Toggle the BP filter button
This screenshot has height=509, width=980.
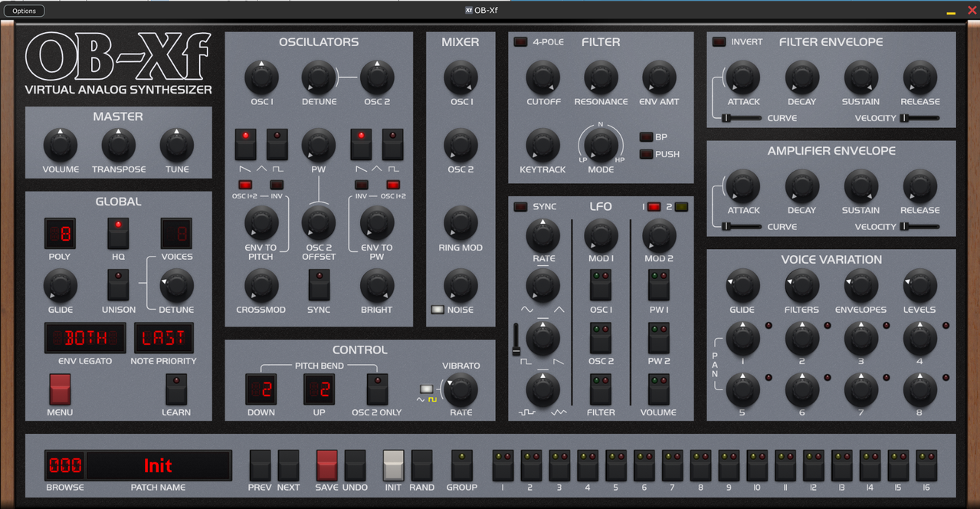coord(646,137)
